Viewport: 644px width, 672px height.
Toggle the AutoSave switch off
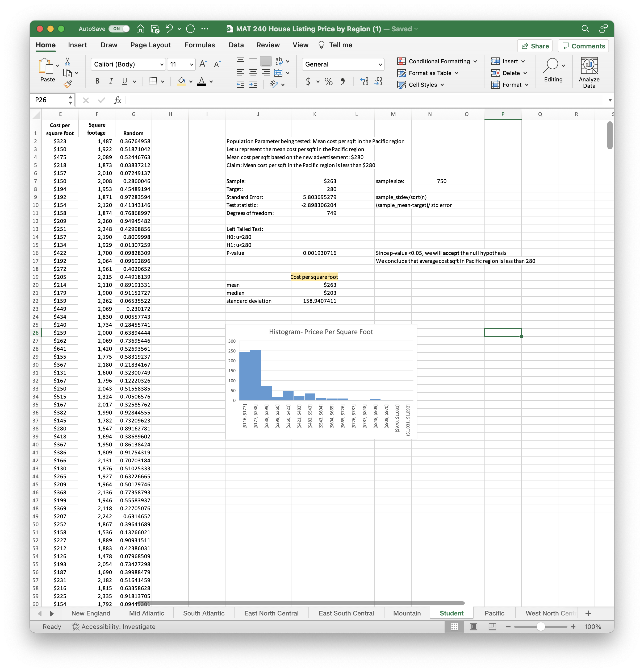click(119, 29)
